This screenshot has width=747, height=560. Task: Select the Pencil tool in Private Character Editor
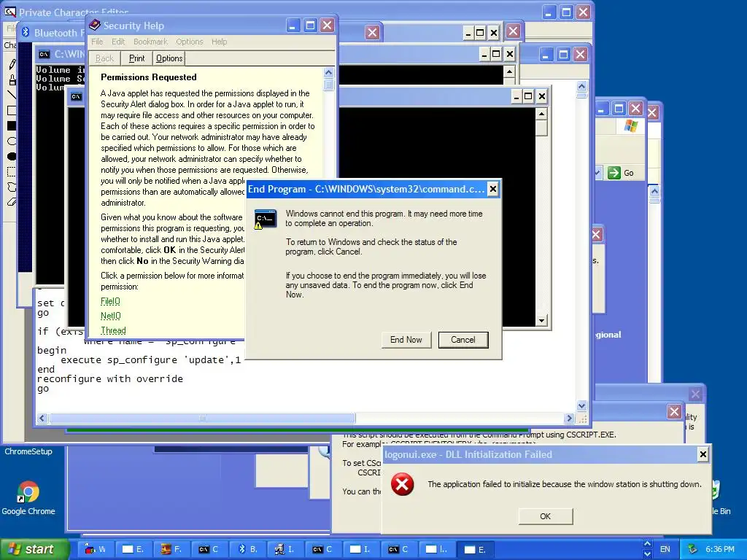[12, 64]
